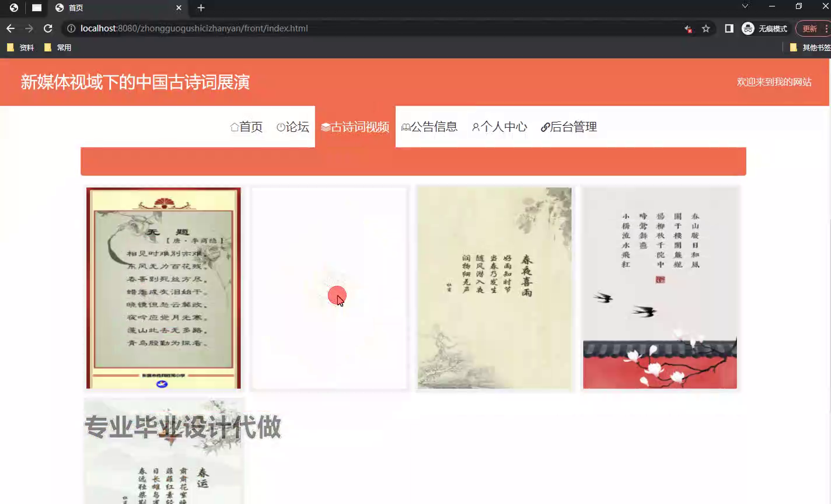Open the 春夜喜雨 poem thumbnail

point(494,288)
